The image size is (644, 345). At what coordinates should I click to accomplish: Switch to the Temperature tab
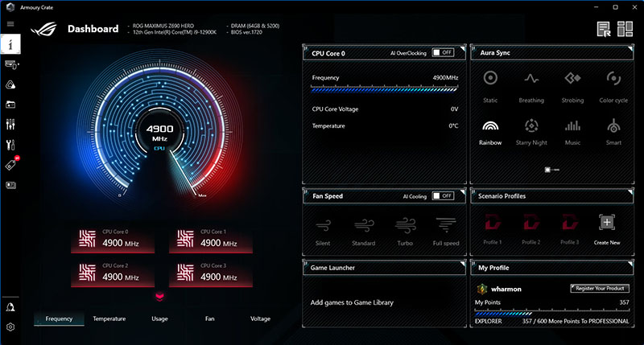pos(109,318)
